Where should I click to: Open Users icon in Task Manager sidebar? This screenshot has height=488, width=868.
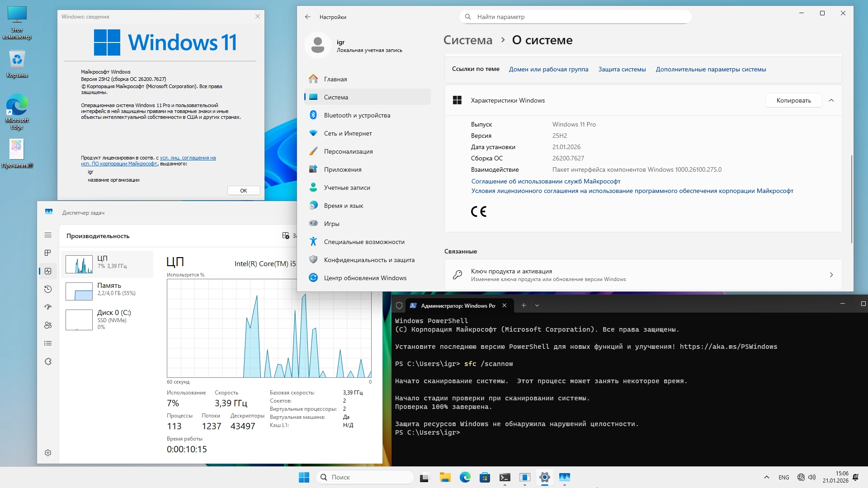48,325
